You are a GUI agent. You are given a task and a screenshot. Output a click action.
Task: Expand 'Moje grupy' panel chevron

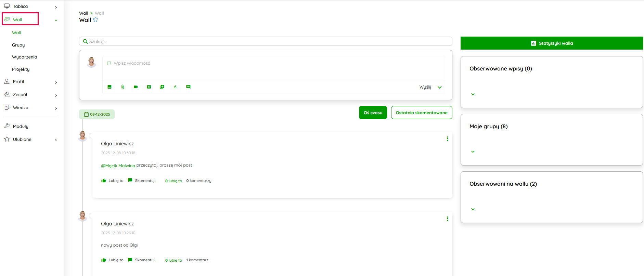[x=473, y=152]
